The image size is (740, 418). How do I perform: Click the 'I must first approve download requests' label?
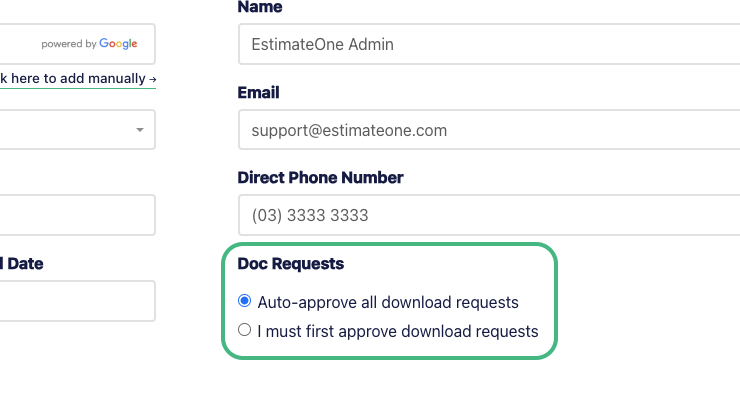(x=398, y=331)
